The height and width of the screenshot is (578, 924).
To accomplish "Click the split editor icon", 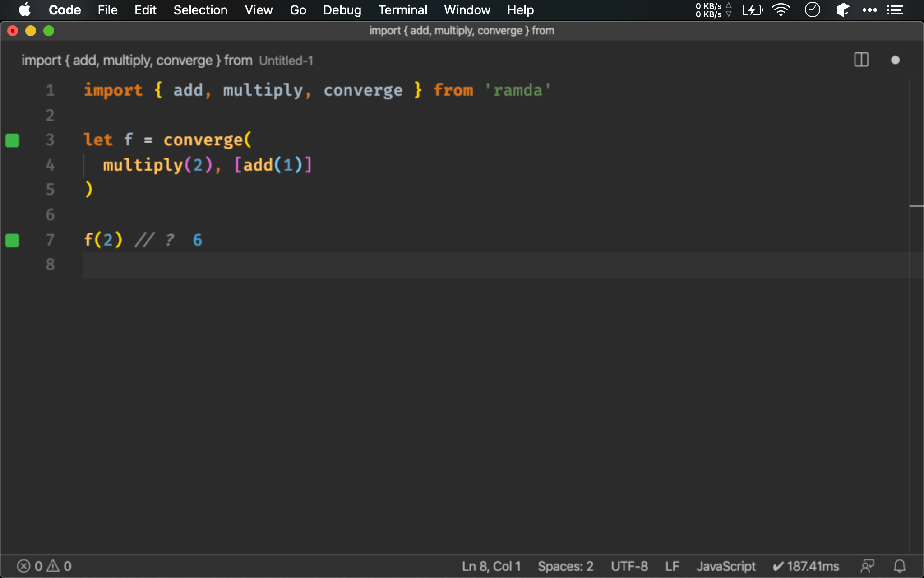I will click(861, 60).
